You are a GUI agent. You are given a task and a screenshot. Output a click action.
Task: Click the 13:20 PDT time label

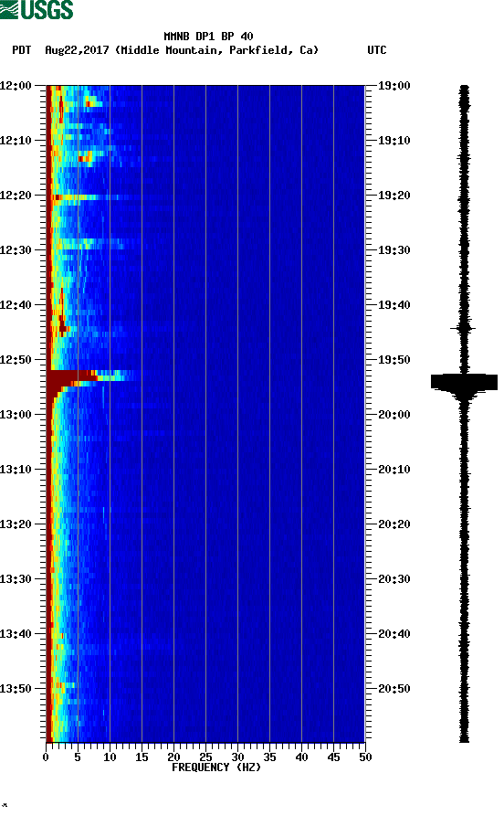click(x=16, y=524)
